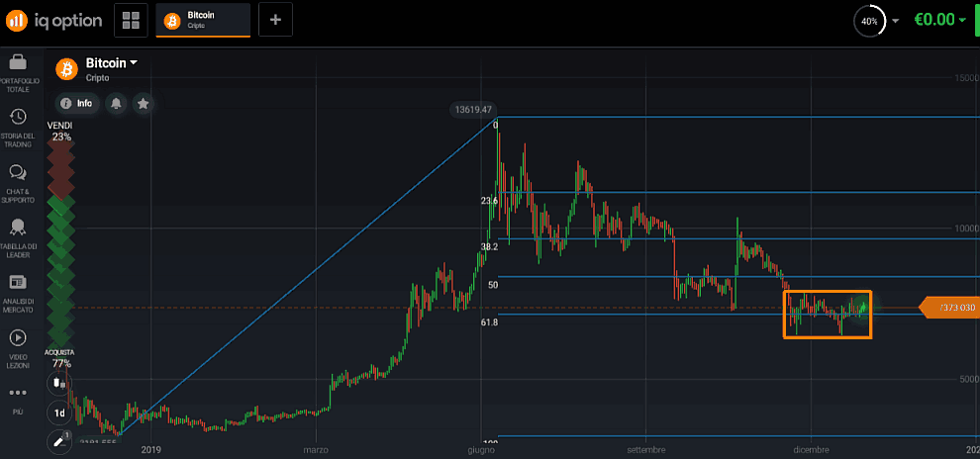Open Video Lezioni
Viewport: 980px width, 459px height.
coord(17,346)
